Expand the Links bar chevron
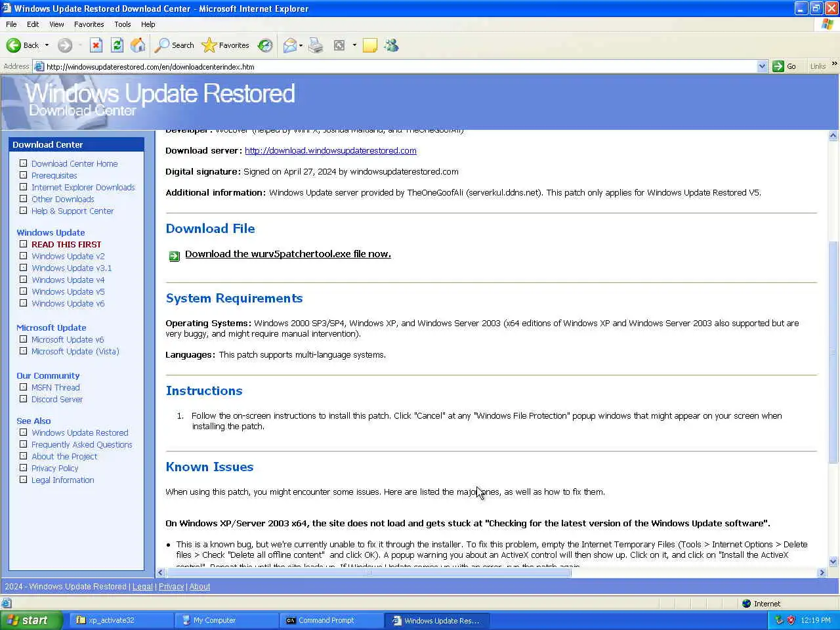The height and width of the screenshot is (630, 840). click(834, 64)
